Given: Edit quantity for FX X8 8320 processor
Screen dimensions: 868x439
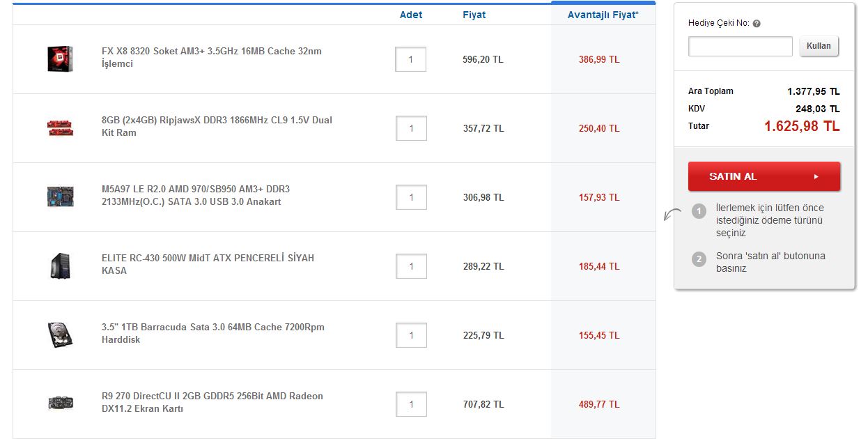Looking at the screenshot, I should 410,59.
